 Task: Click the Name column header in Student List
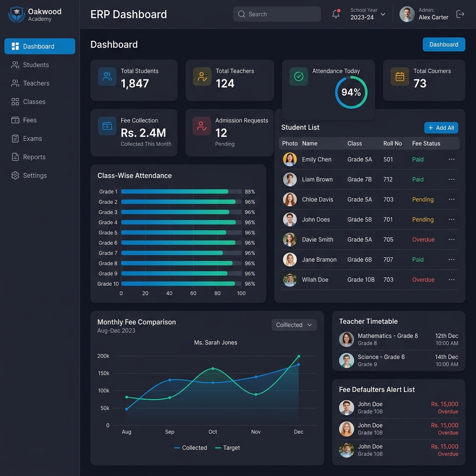[310, 144]
